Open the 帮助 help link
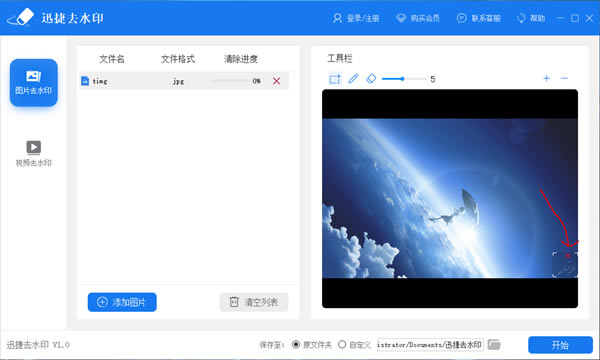 click(531, 18)
